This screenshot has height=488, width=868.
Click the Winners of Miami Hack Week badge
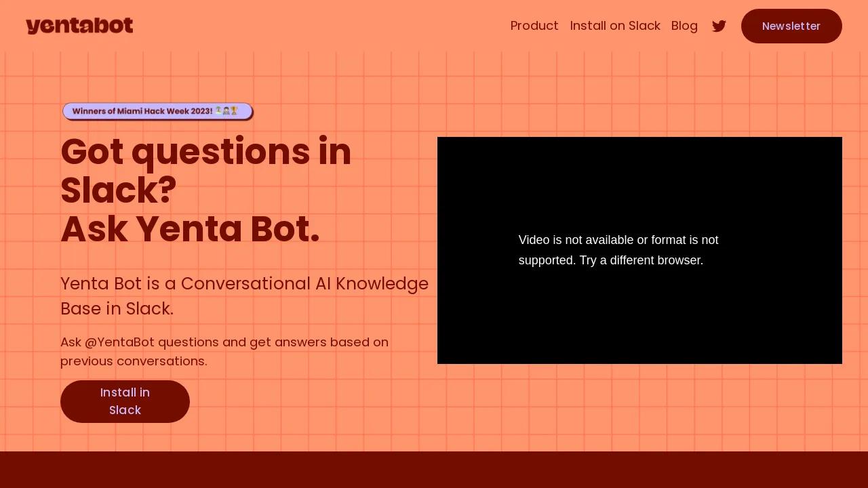pyautogui.click(x=157, y=111)
